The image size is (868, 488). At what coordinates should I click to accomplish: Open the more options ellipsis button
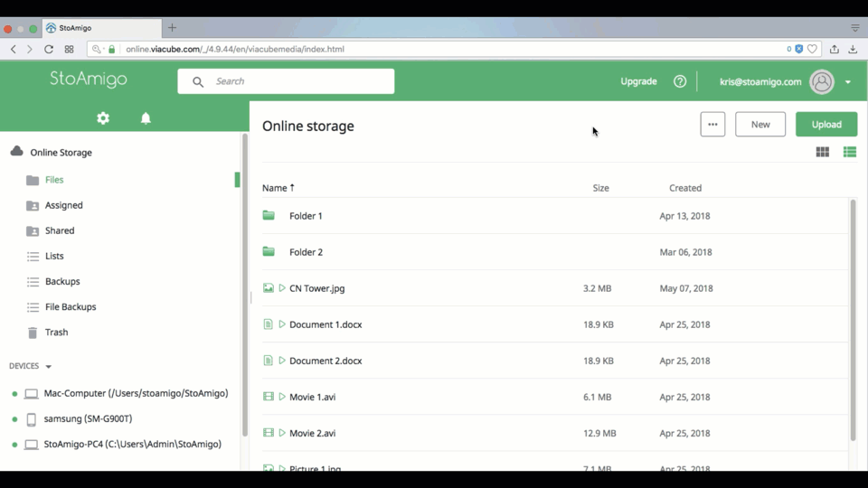712,125
